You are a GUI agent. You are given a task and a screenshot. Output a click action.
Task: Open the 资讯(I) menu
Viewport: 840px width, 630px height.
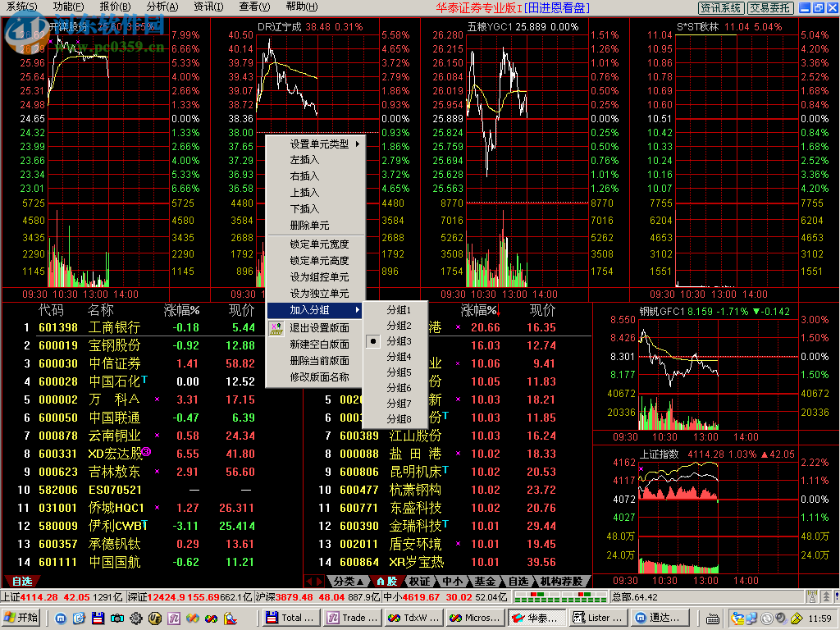208,7
